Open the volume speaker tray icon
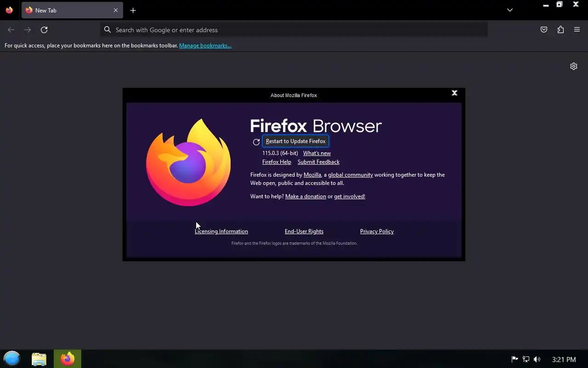Screen dimensions: 588x368 coord(537,359)
